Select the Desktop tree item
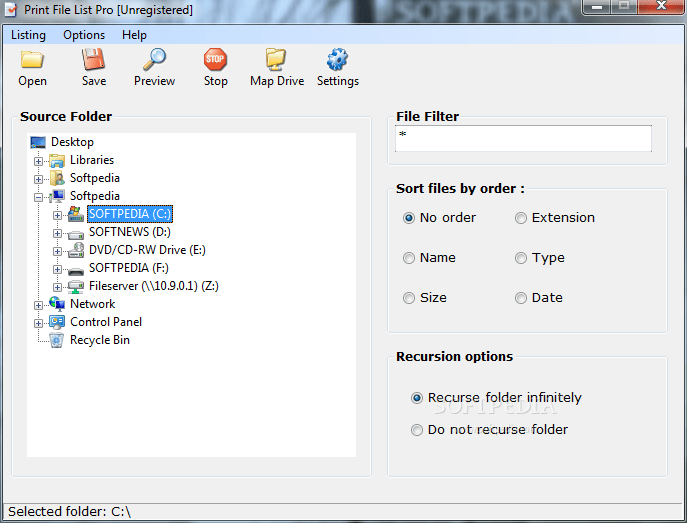 (72, 142)
